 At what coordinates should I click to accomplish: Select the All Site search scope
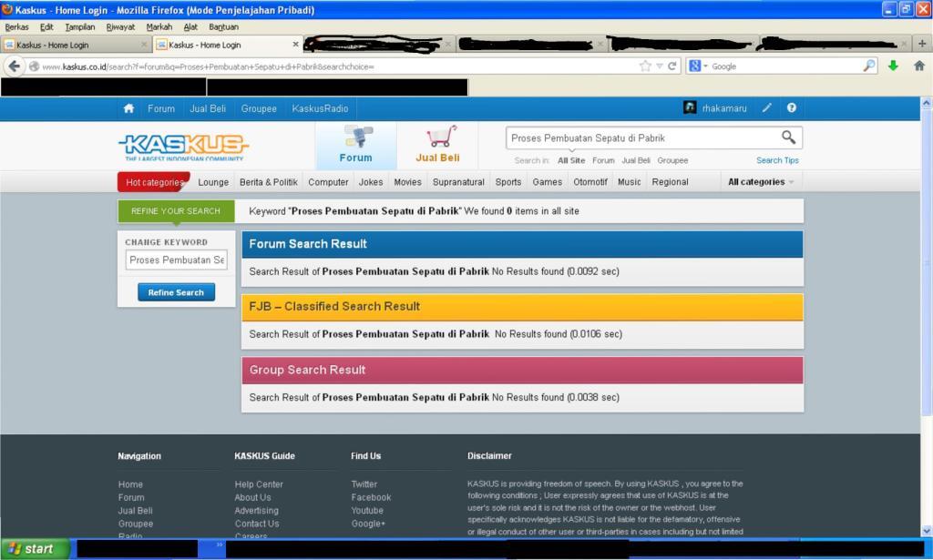coord(571,160)
